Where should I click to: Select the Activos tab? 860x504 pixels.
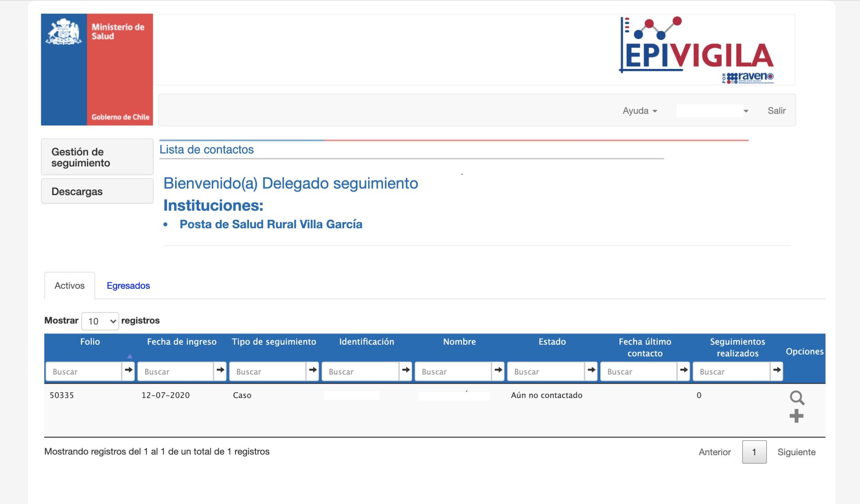(x=69, y=286)
